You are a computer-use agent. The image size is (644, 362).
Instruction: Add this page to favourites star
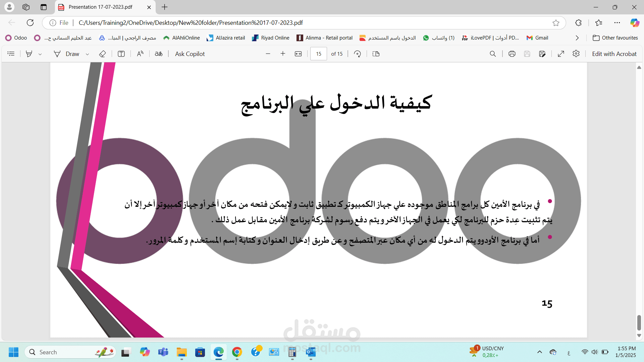[x=556, y=22]
